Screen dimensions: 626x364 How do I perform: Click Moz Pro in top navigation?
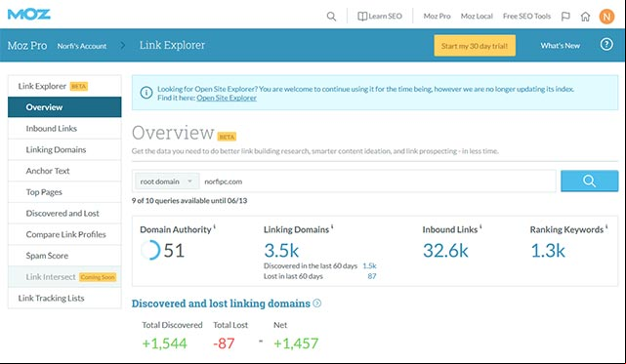click(437, 16)
